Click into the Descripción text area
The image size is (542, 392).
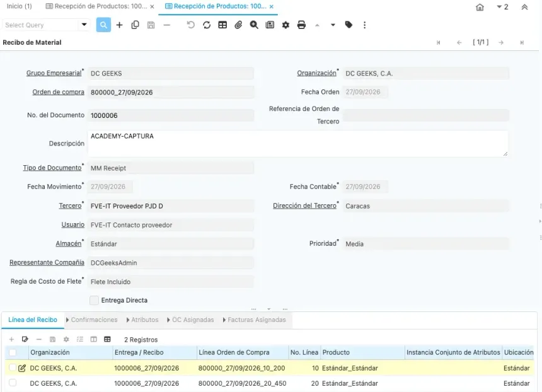(297, 144)
